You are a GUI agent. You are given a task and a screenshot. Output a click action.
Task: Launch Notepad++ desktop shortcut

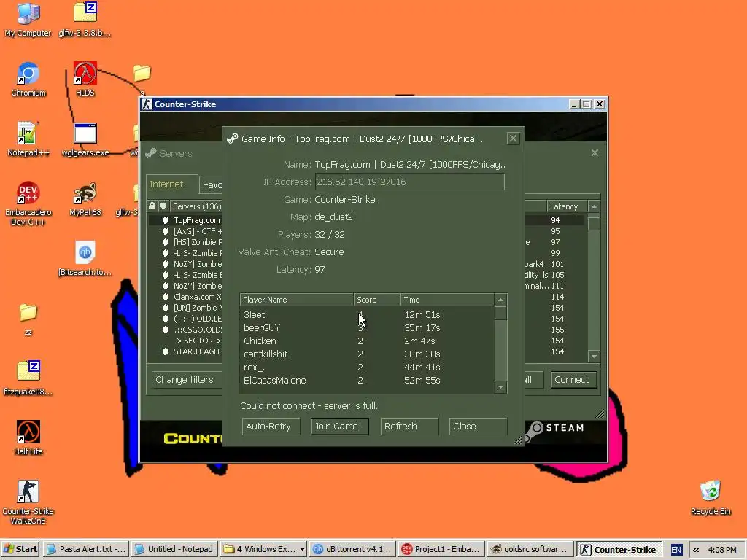[x=28, y=139]
